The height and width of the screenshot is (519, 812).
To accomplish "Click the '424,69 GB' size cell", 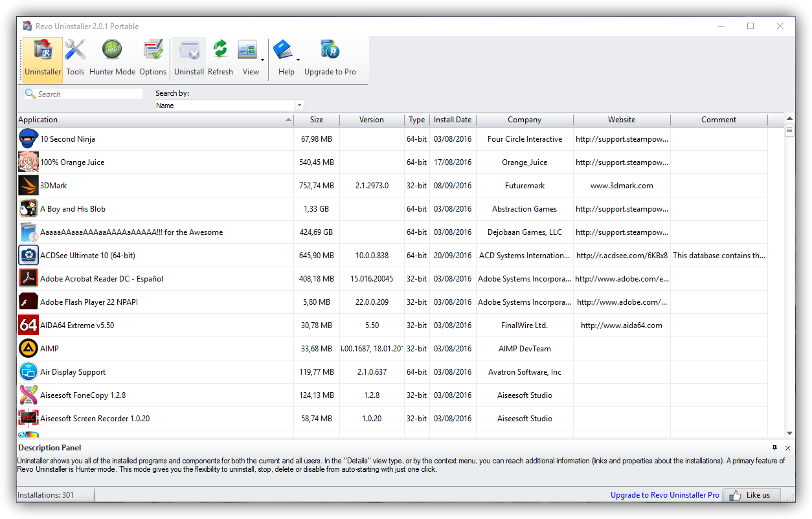I will click(317, 232).
